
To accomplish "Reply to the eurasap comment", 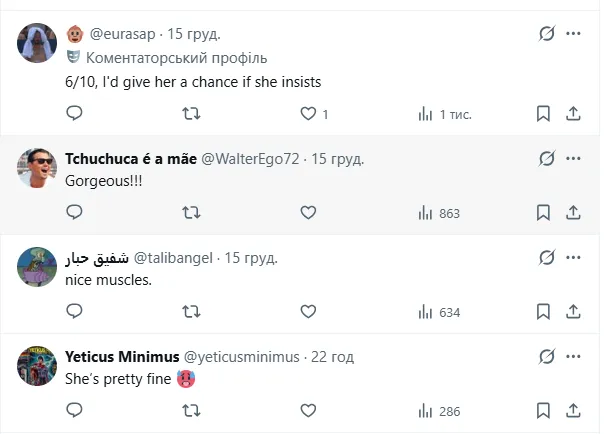I will pyautogui.click(x=73, y=114).
